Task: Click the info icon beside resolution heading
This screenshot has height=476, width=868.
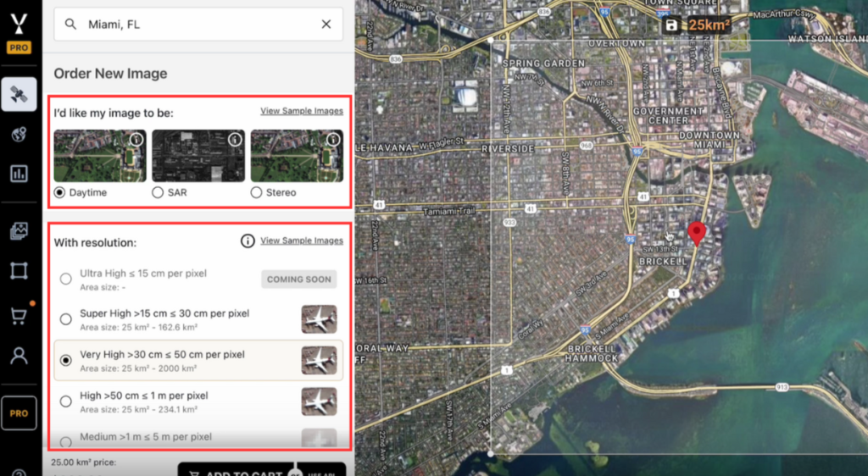Action: coord(248,241)
